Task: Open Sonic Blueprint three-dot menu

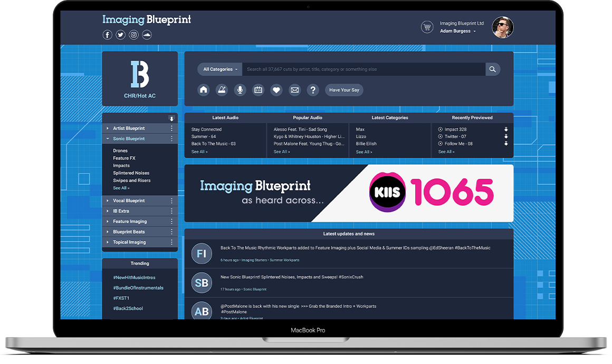Action: click(171, 139)
